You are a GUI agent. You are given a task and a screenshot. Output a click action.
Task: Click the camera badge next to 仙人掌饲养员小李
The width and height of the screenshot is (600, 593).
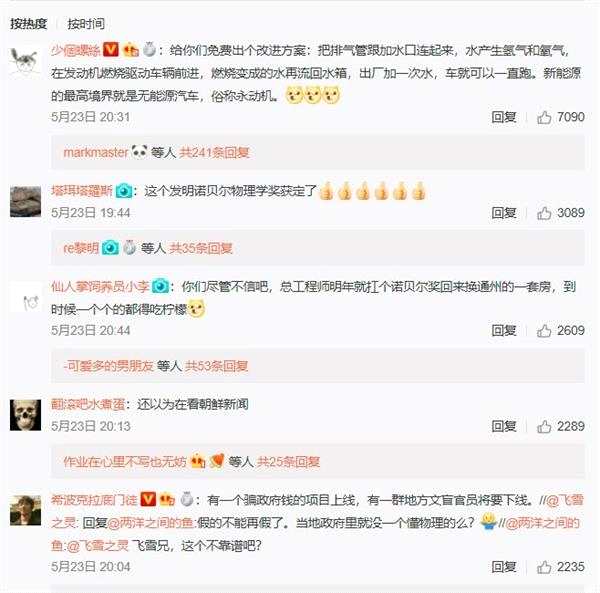pos(160,286)
